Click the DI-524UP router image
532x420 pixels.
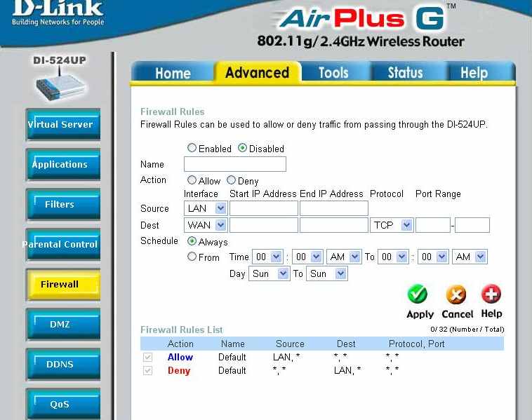click(60, 86)
